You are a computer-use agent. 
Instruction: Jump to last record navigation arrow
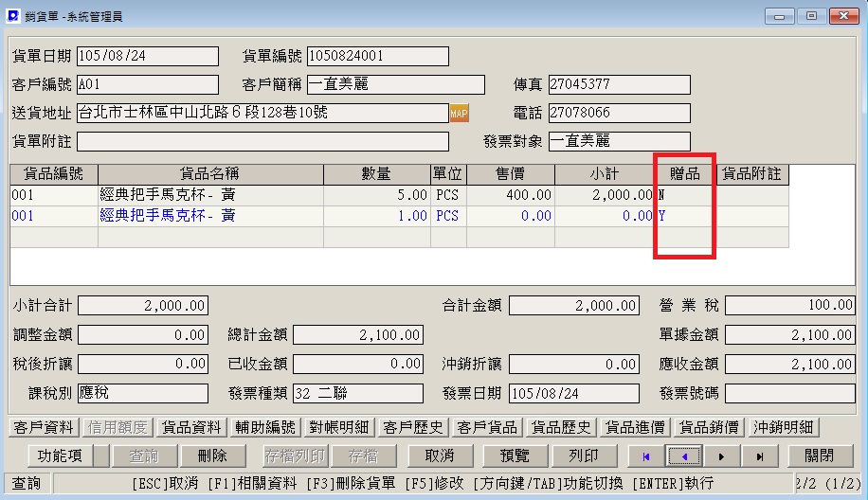(760, 456)
